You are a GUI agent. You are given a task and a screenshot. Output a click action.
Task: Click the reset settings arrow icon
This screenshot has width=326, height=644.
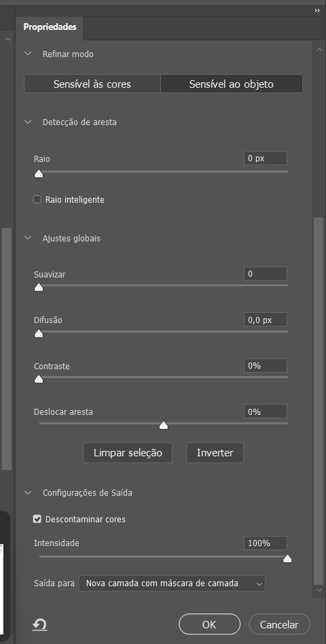pos(40,625)
